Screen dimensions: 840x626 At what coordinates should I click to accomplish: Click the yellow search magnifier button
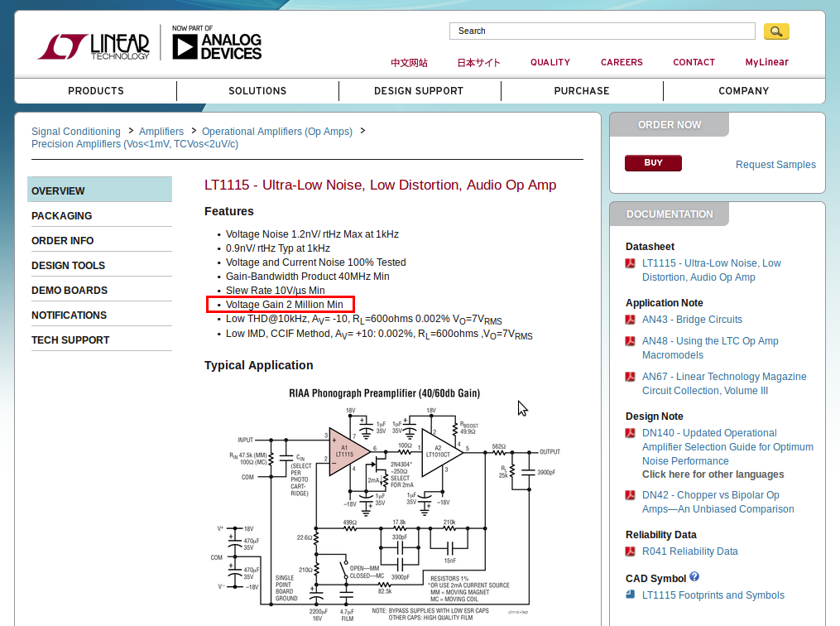776,31
